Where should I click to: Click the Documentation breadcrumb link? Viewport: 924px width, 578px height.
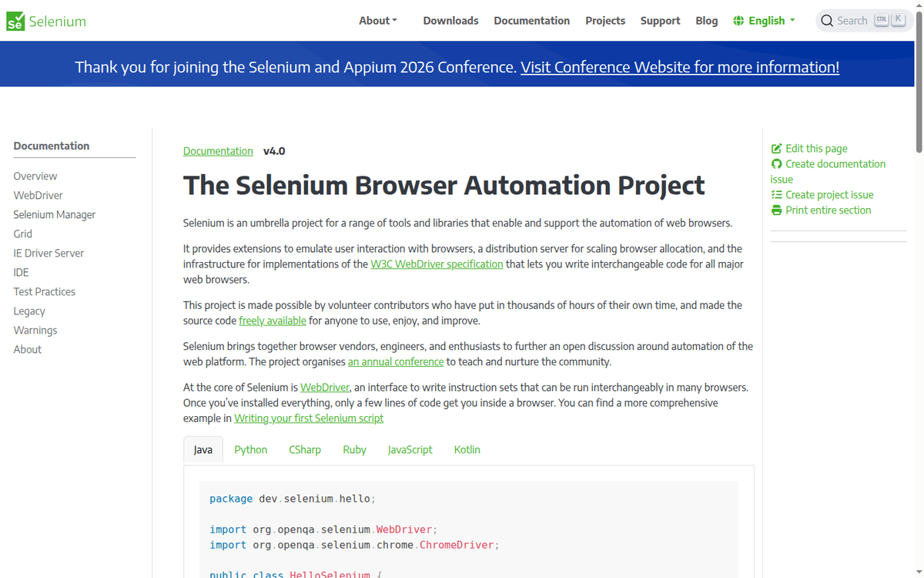pyautogui.click(x=218, y=151)
